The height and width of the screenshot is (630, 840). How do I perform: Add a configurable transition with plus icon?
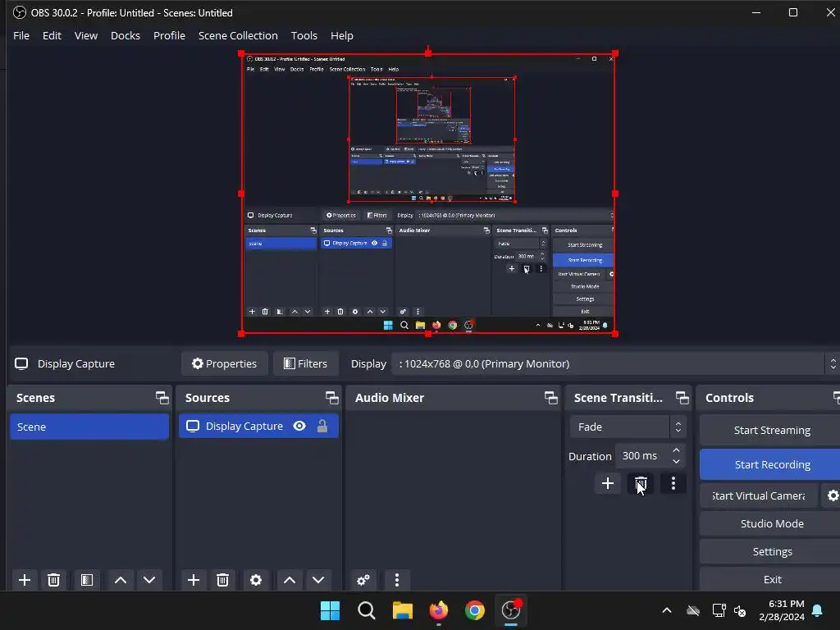coord(608,483)
